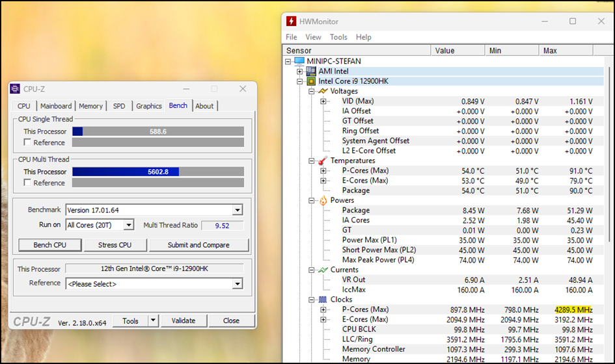Switch to the SPD tab

(x=119, y=106)
